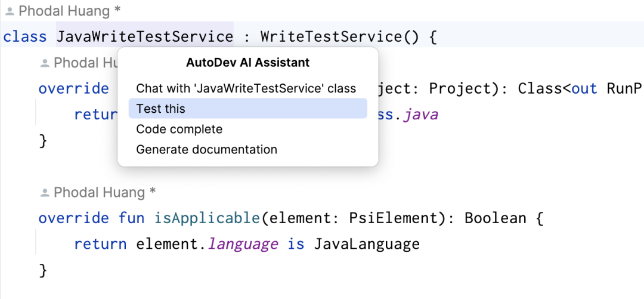Choose 'Test this' from AutoDev menu
The image size is (644, 299).
[247, 109]
